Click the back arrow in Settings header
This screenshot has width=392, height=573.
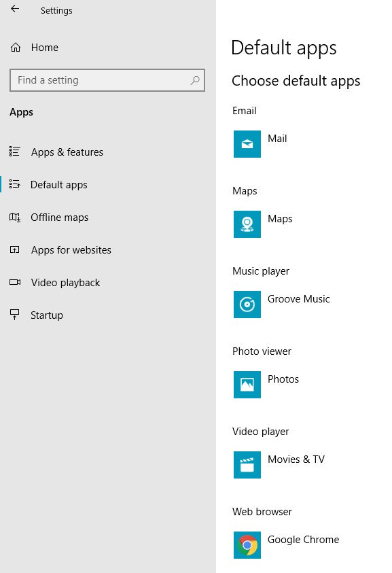coord(15,9)
